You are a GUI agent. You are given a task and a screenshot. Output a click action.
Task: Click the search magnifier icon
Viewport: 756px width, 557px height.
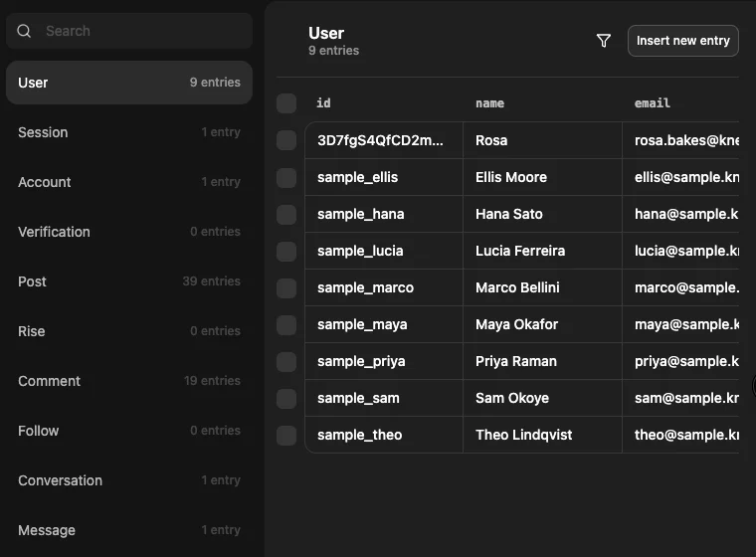24,31
